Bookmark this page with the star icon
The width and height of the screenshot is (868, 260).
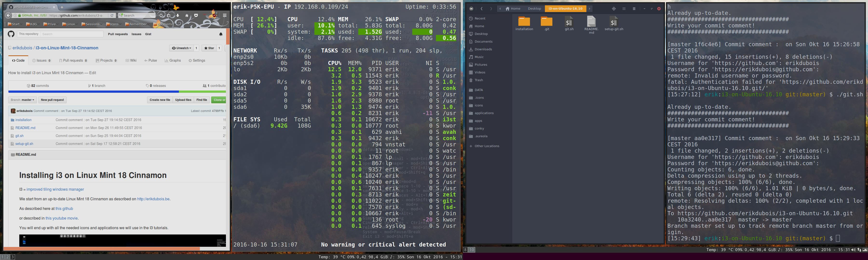pos(161,15)
